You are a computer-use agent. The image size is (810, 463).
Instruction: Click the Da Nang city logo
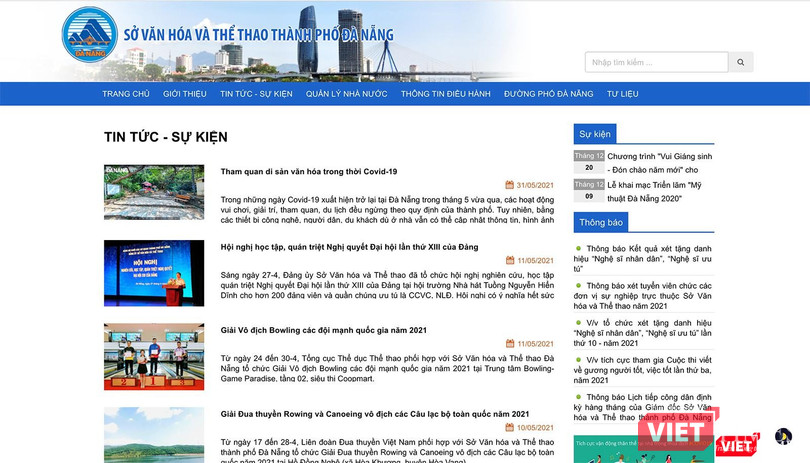(x=89, y=34)
